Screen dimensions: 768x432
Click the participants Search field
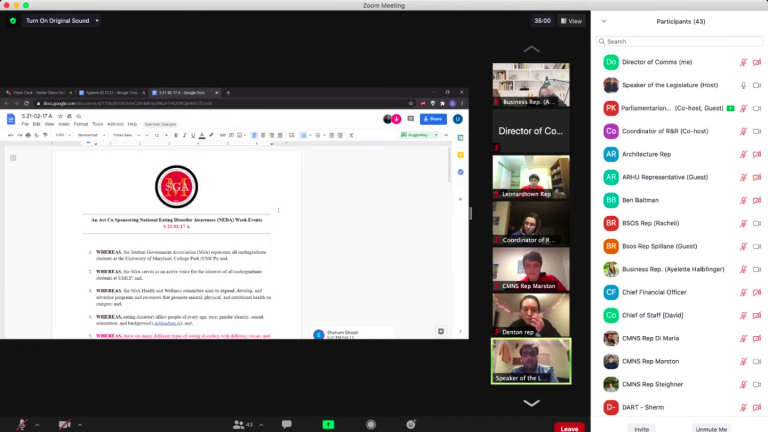click(678, 41)
